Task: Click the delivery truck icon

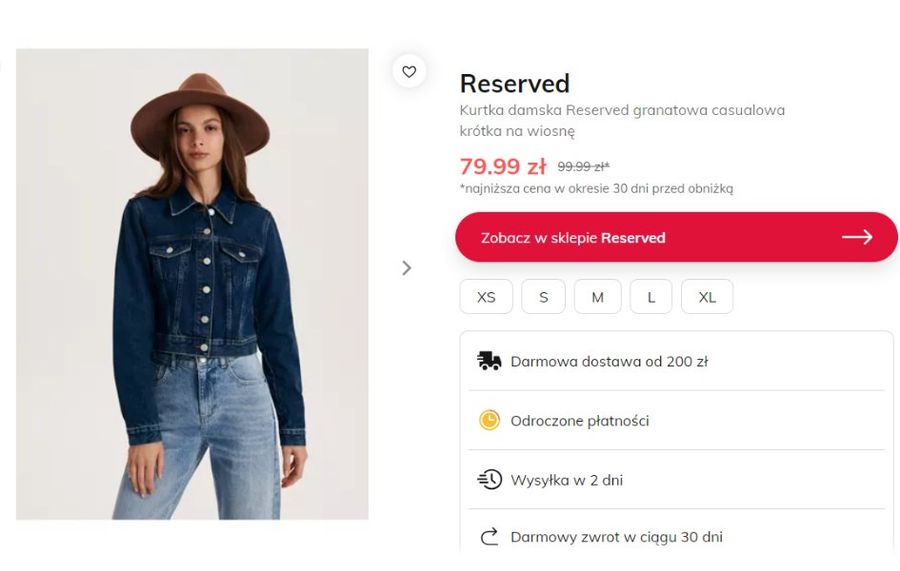Action: pyautogui.click(x=489, y=361)
